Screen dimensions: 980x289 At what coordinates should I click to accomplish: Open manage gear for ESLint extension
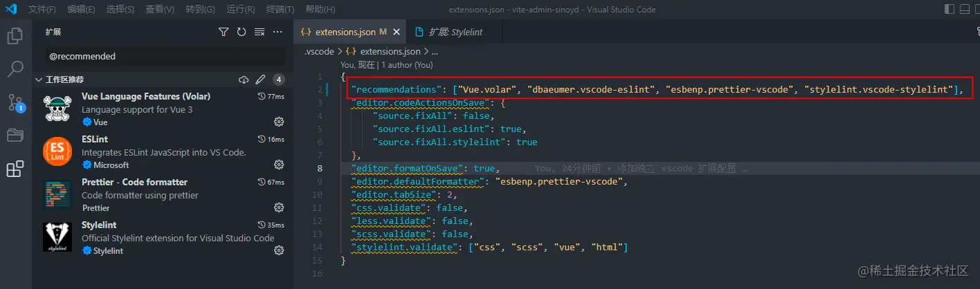click(x=279, y=165)
